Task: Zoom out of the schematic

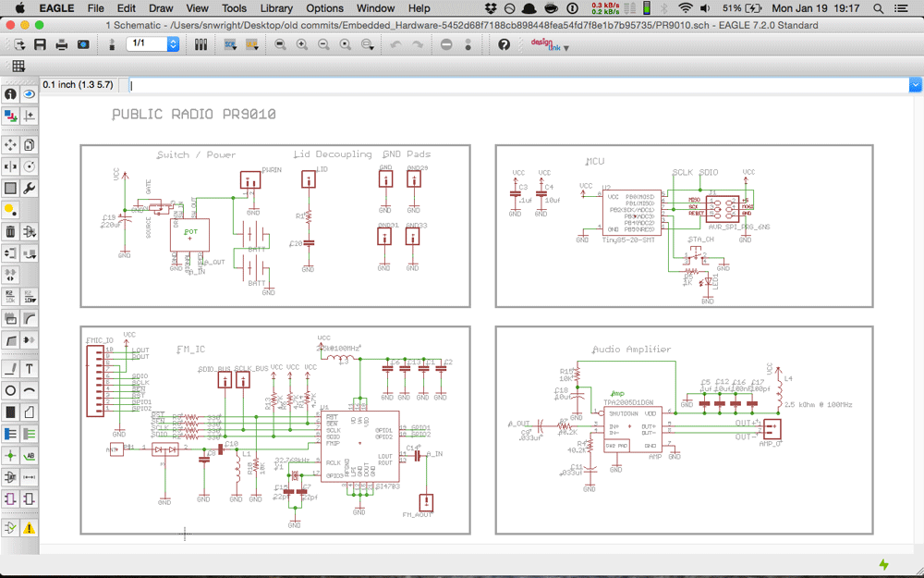Action: click(323, 44)
